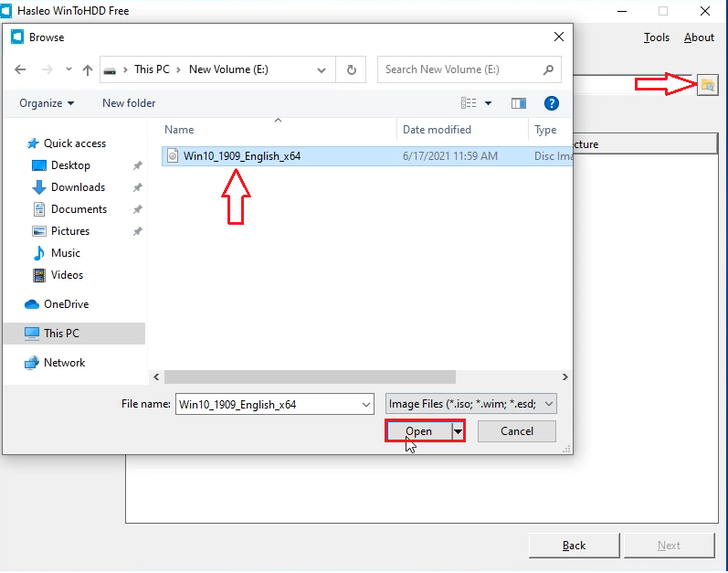
Task: Open the recent locations chevron
Action: coord(69,69)
